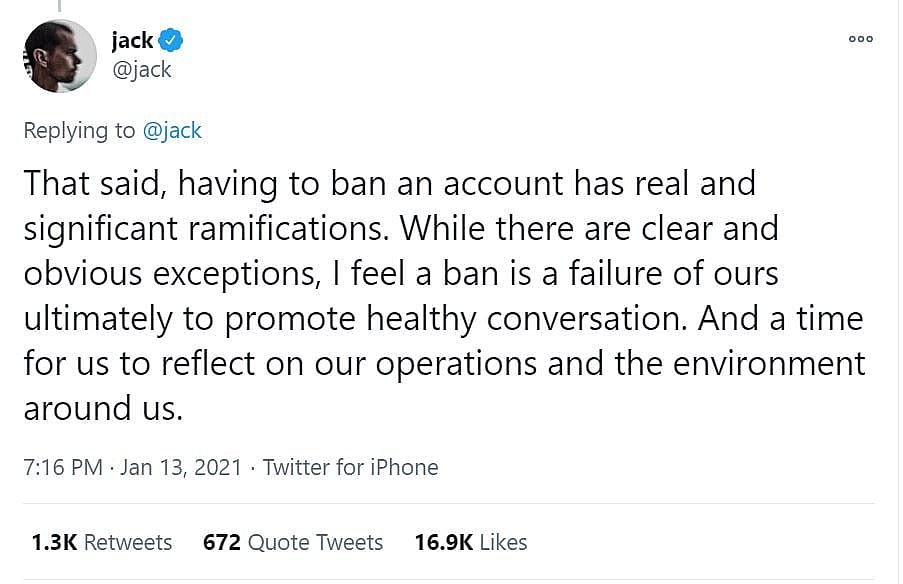Click the Jan 13, 2021 date

pyautogui.click(x=181, y=467)
